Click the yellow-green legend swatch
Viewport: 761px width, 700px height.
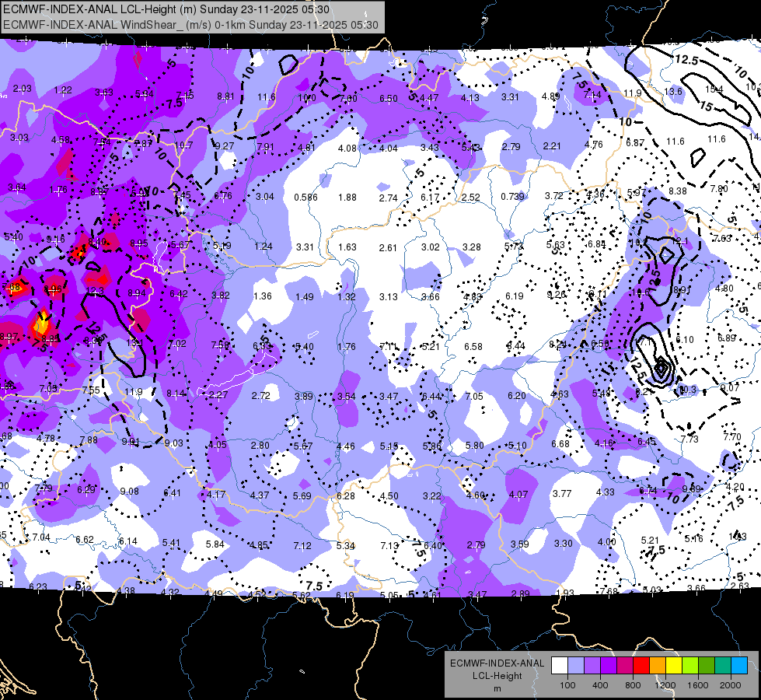(690, 666)
